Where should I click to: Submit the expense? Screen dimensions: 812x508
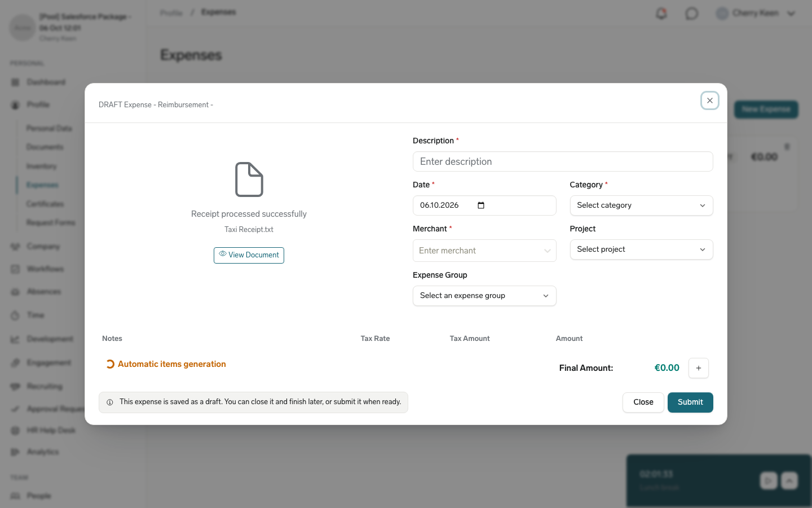[x=690, y=402]
